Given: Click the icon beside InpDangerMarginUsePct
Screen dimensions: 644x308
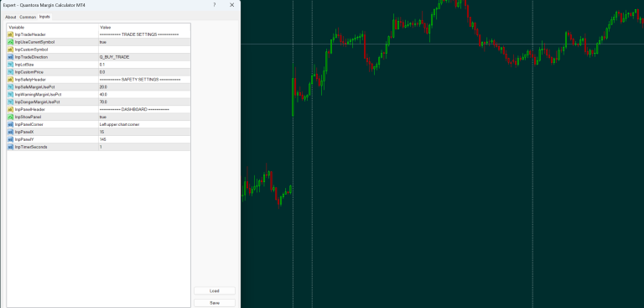Looking at the screenshot, I should [11, 102].
